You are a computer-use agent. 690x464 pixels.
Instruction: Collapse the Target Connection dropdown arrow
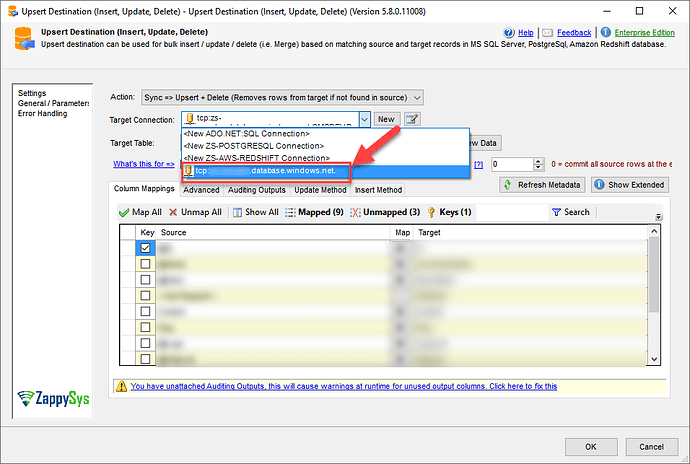[364, 119]
